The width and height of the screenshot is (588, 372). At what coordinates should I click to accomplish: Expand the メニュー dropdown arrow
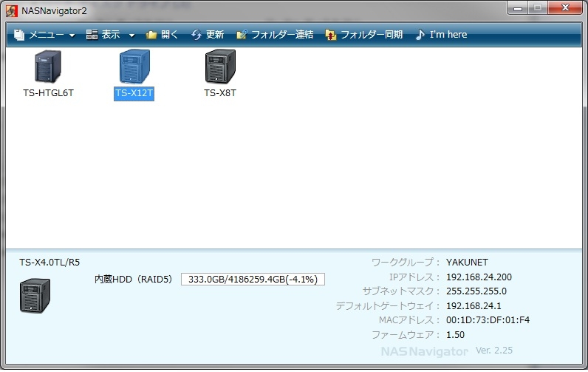coord(72,35)
